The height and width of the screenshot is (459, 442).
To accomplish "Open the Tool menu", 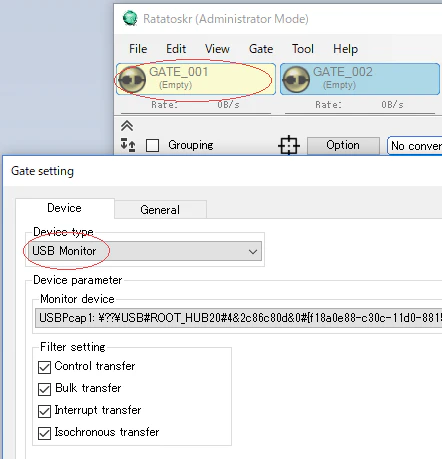I will pyautogui.click(x=303, y=49).
